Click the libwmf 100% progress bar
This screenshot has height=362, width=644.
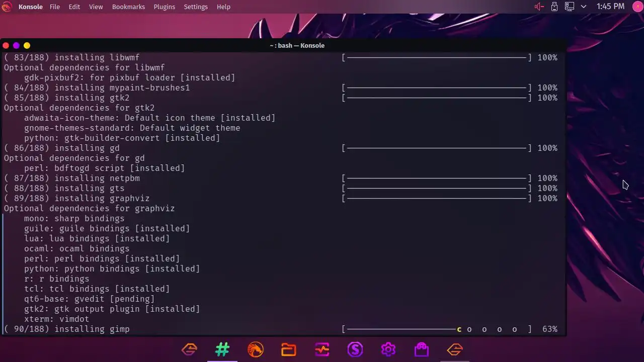[x=437, y=57]
